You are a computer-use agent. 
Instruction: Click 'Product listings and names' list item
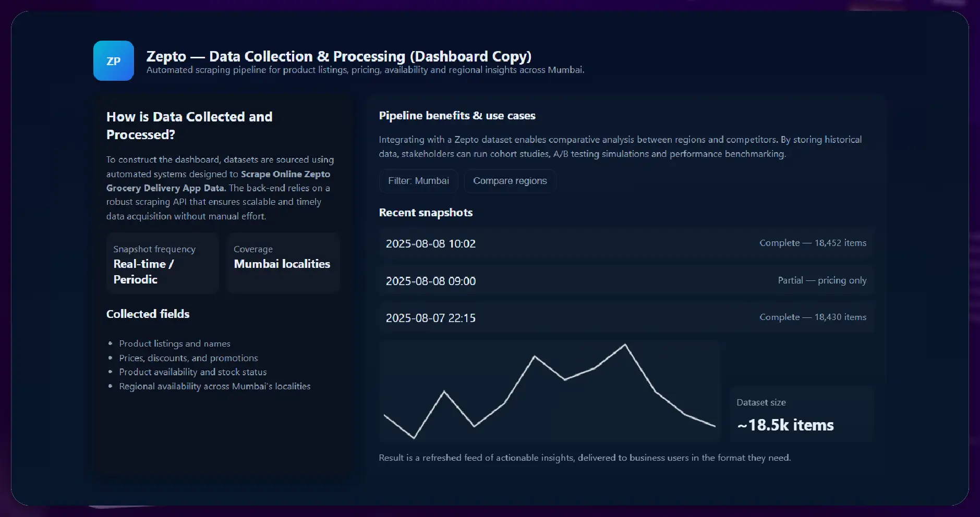[x=175, y=343]
